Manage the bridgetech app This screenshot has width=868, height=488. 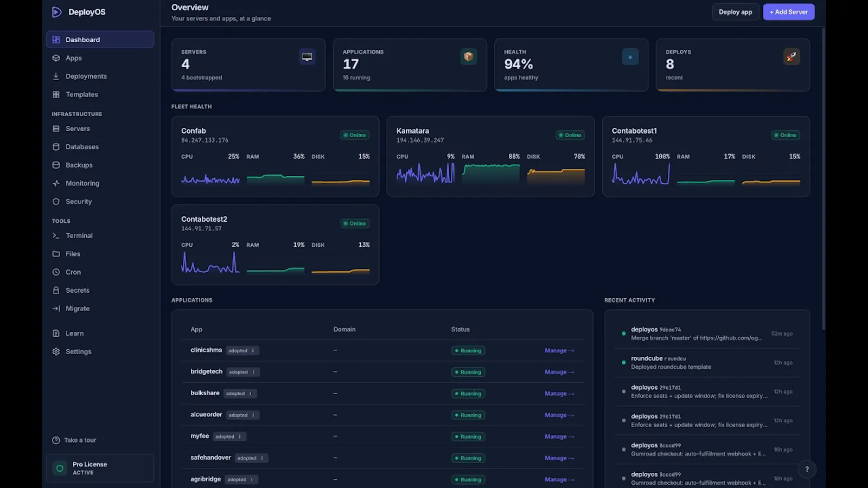[x=559, y=372]
